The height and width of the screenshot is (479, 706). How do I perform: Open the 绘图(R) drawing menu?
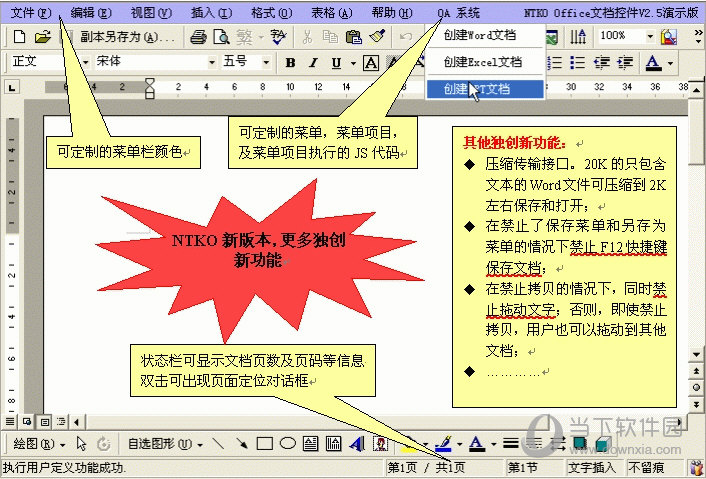[38, 444]
